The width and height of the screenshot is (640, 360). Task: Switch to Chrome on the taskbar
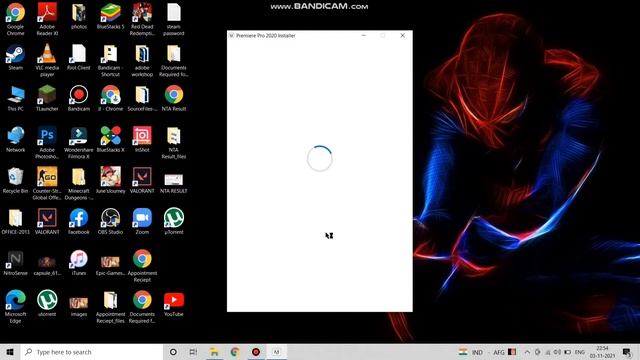coord(235,352)
